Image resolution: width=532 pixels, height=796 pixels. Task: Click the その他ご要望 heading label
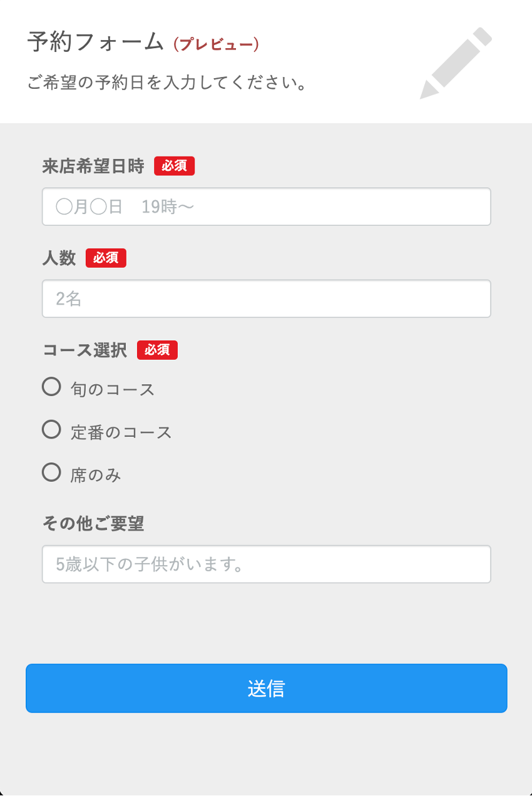pos(93,523)
